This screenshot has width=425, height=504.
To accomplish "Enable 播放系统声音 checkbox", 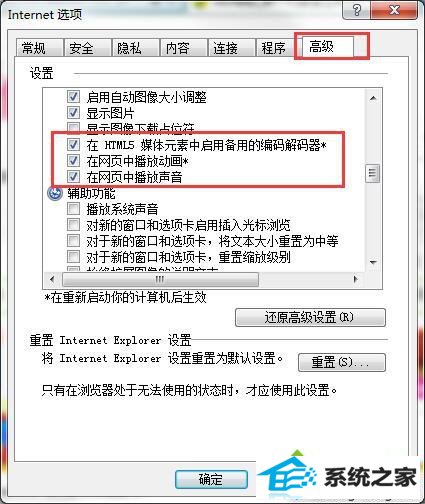I will tap(73, 209).
